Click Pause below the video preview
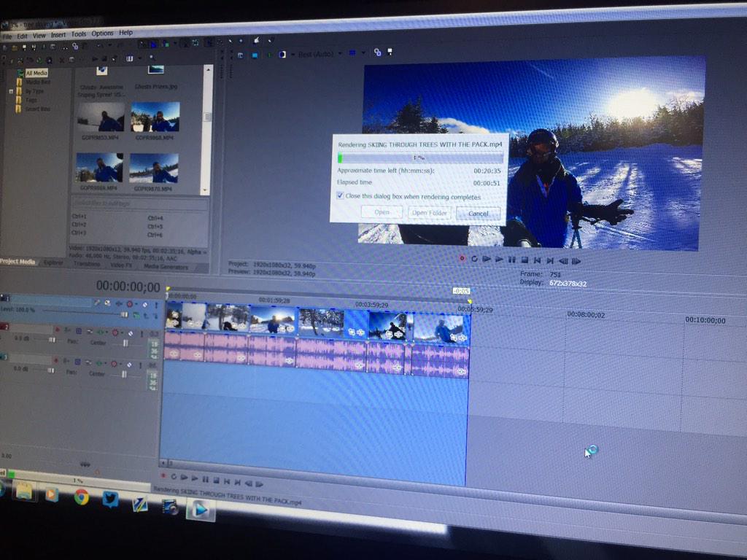The height and width of the screenshot is (560, 747). point(511,260)
